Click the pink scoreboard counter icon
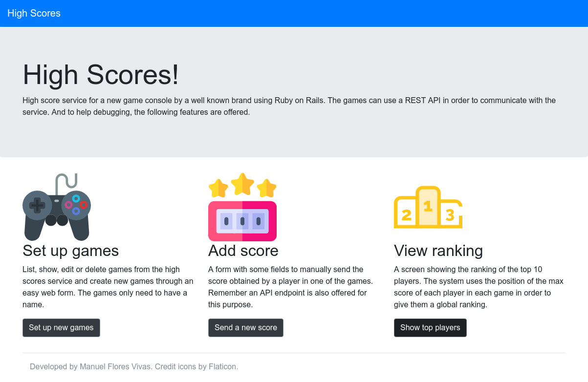Viewport: 588px width, 382px height. point(242,221)
